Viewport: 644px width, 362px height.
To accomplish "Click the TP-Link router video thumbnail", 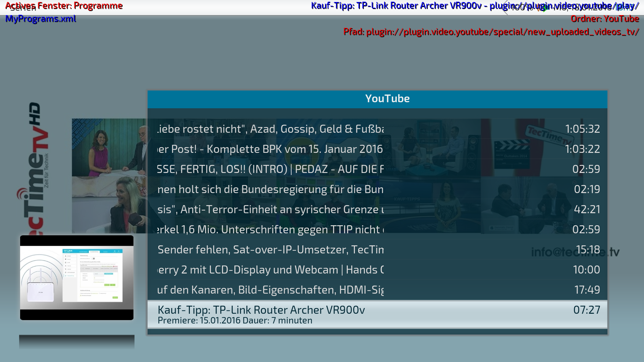I will coord(77,278).
